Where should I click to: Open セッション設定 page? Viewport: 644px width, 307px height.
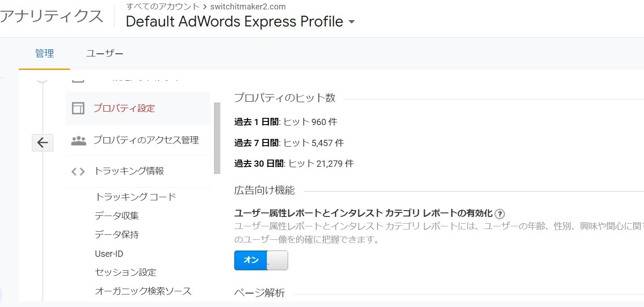coord(126,272)
